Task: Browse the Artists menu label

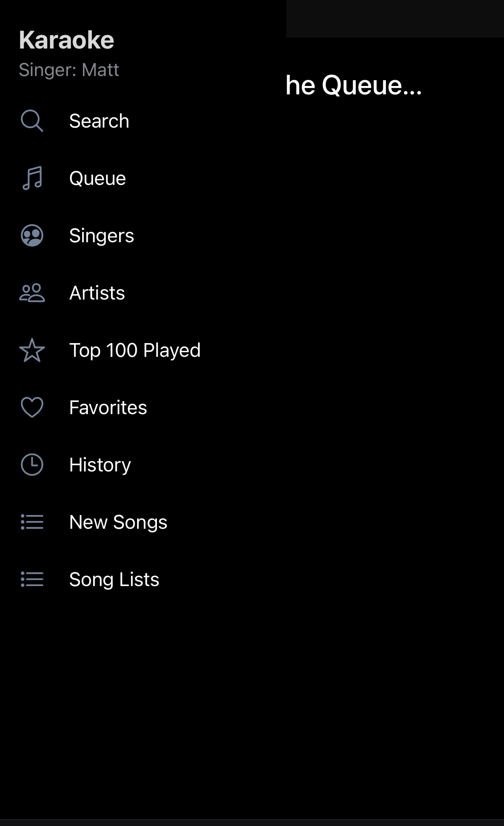Action: tap(97, 293)
